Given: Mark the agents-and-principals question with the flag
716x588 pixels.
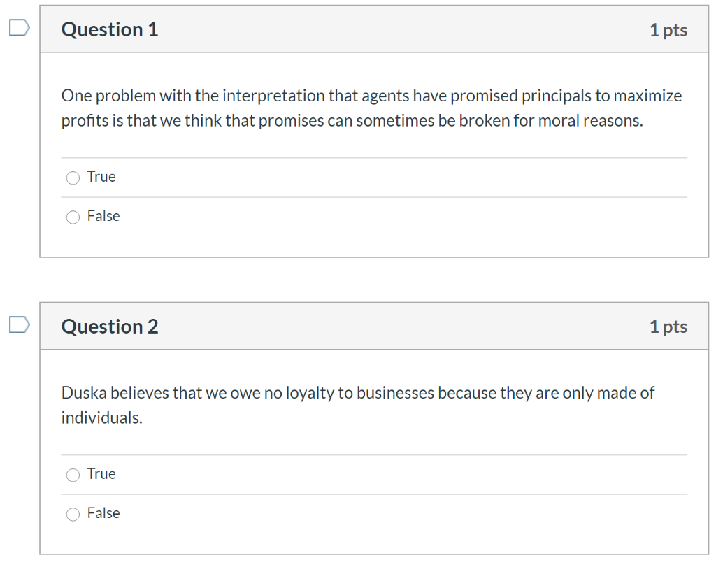Looking at the screenshot, I should pos(19,27).
